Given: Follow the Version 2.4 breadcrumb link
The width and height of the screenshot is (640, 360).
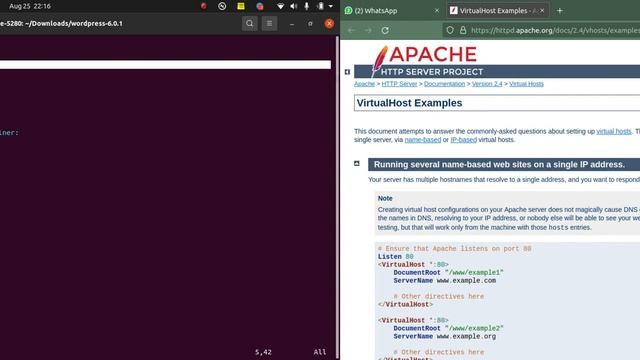Looking at the screenshot, I should [487, 84].
